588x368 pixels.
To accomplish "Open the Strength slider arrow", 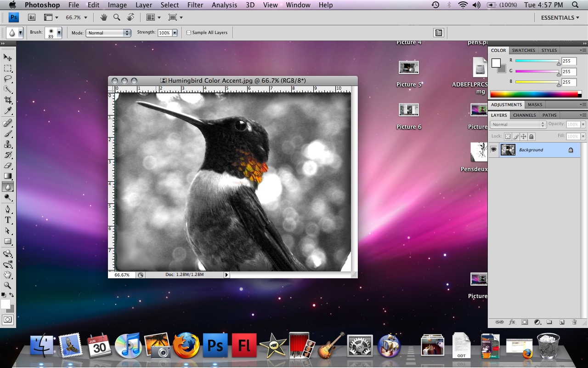I will coord(175,33).
